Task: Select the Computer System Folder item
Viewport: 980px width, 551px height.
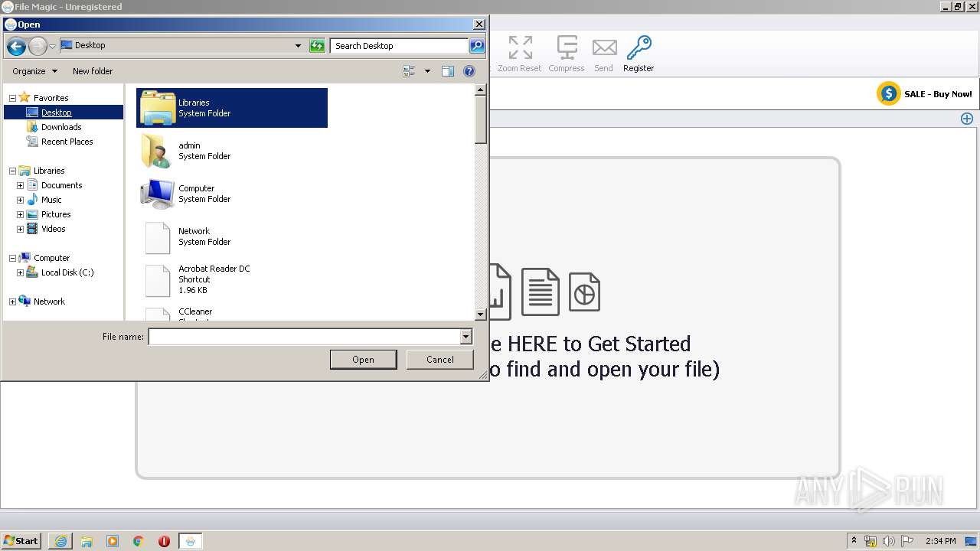Action: click(232, 194)
